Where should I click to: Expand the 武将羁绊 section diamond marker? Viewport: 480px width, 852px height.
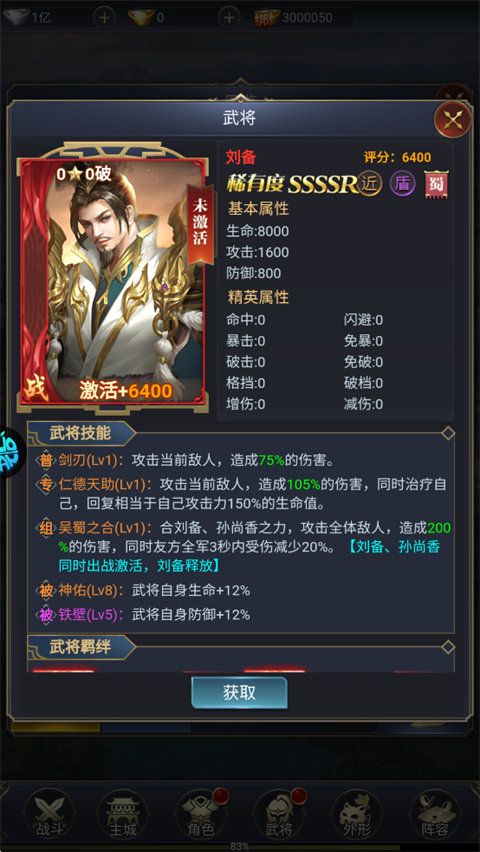point(448,647)
